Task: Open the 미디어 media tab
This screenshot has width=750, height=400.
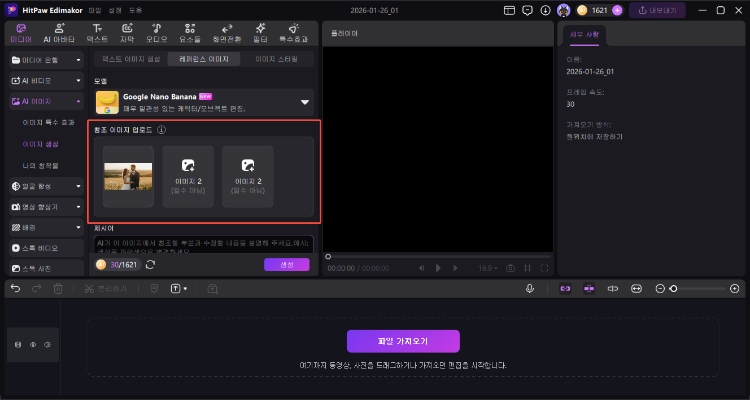Action: 22,33
